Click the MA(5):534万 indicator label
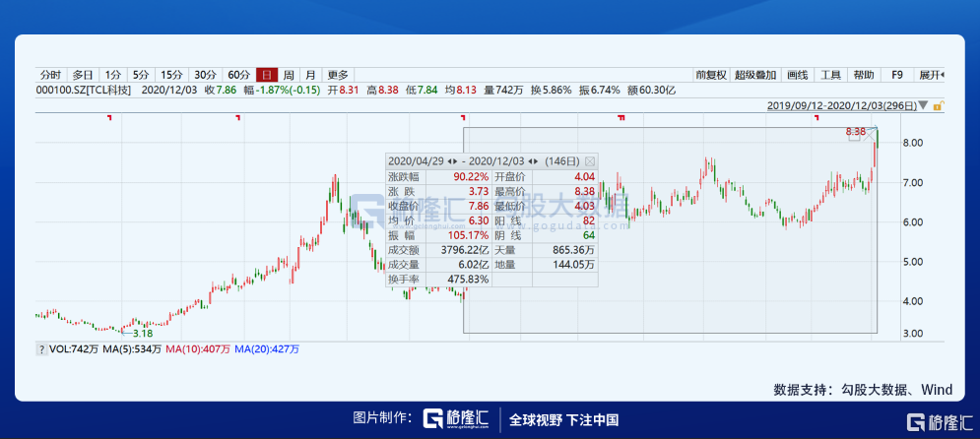Screen dimensions: 980x439 coord(133,349)
